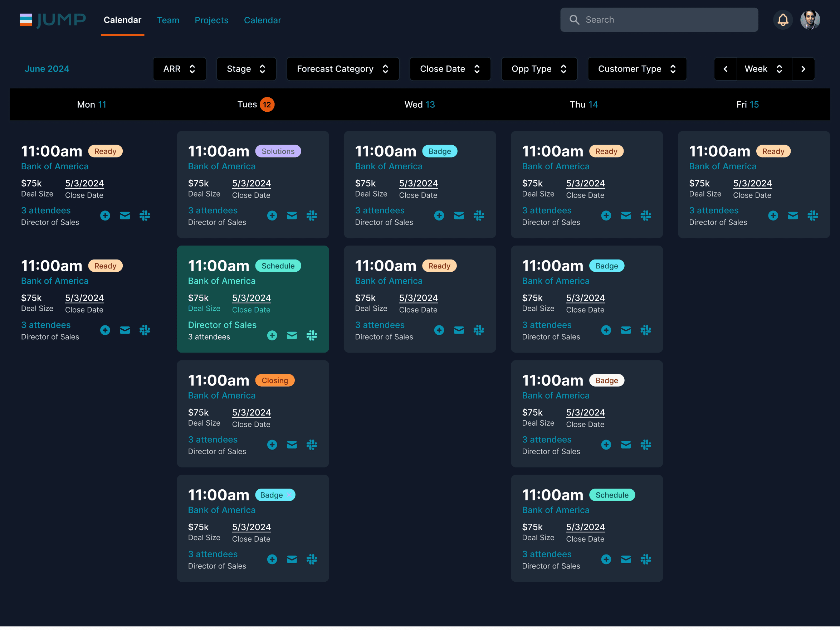
Task: Go to next week with right chevron
Action: (803, 69)
